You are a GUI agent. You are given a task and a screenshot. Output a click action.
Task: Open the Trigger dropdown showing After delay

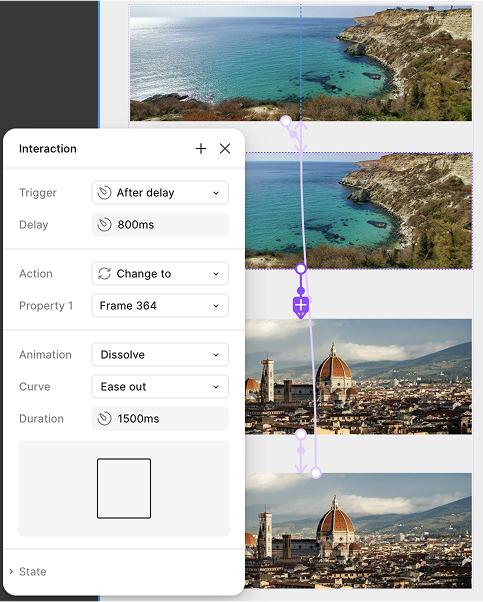(160, 193)
